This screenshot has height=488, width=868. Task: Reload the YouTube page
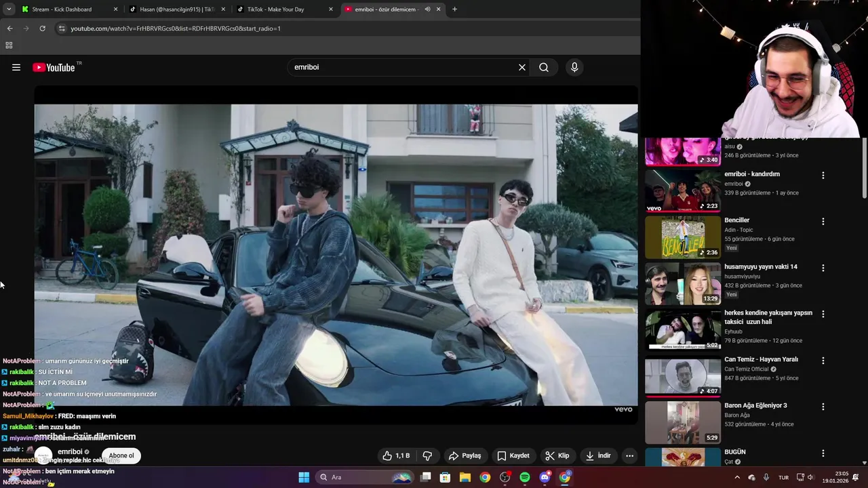42,28
